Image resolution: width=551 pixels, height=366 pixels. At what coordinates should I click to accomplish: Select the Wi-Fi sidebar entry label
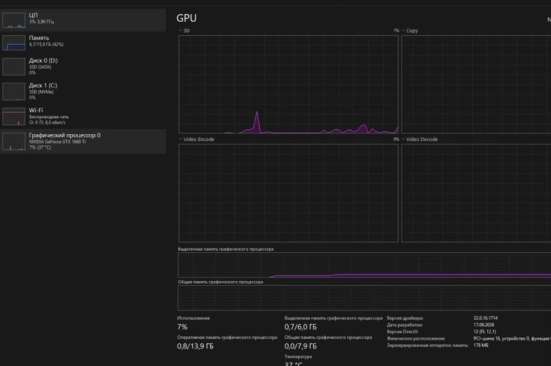36,110
